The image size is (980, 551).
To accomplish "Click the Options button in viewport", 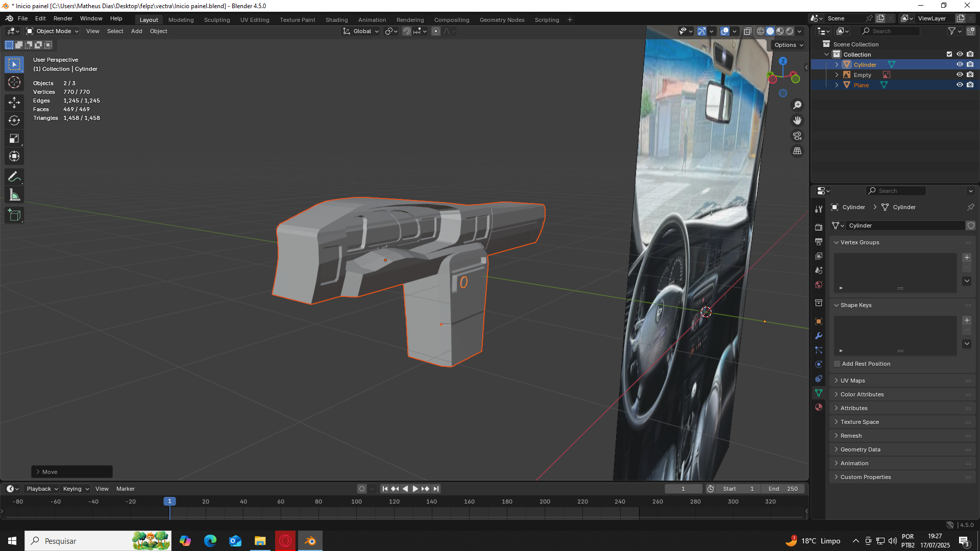I will click(x=788, y=45).
